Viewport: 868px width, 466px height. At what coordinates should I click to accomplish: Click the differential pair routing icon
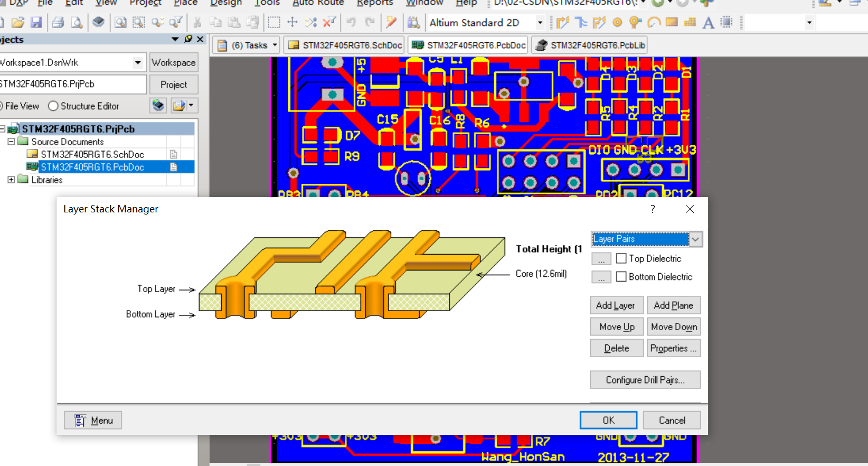click(599, 22)
